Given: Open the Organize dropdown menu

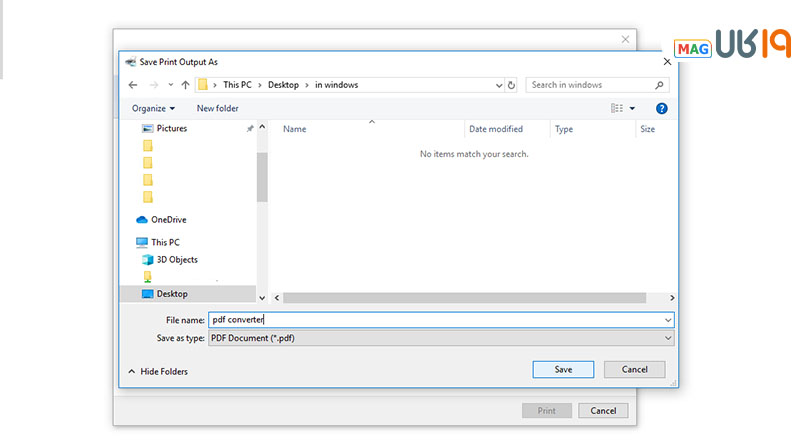Looking at the screenshot, I should 153,108.
